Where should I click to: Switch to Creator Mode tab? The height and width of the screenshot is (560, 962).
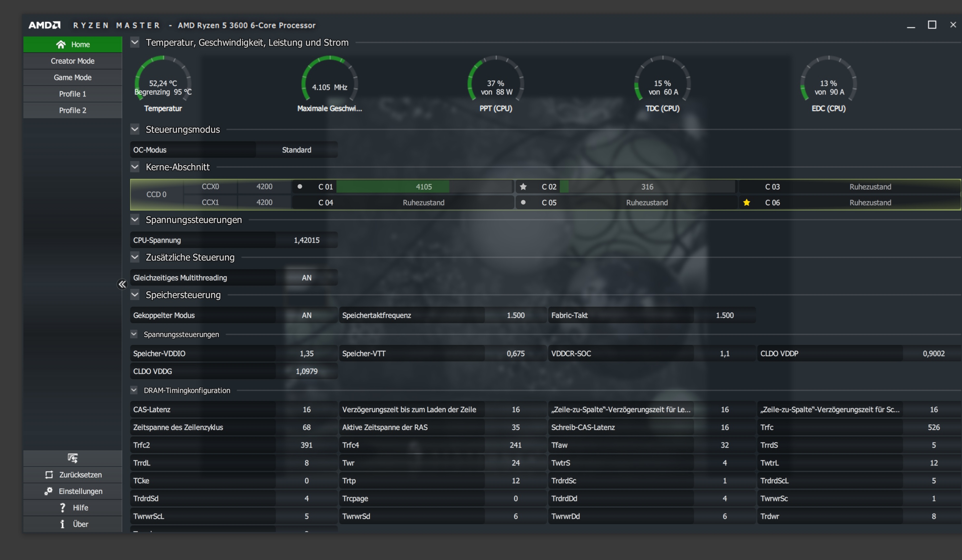pyautogui.click(x=73, y=61)
